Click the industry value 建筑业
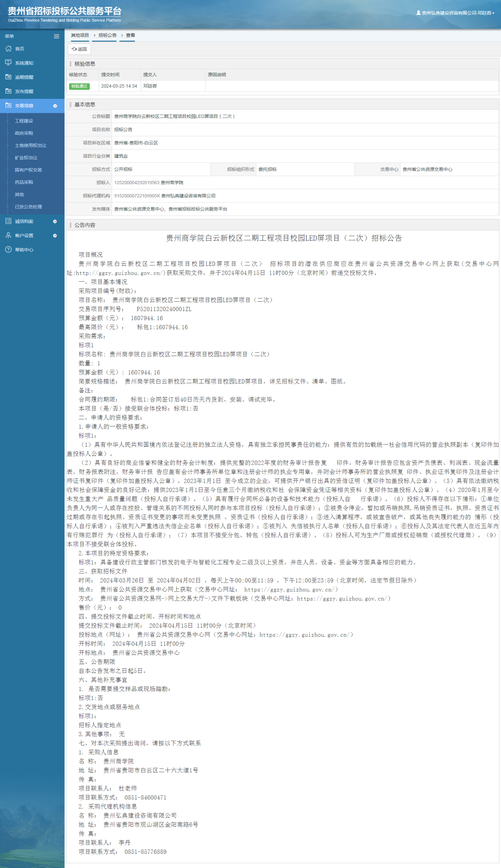The height and width of the screenshot is (868, 501). (121, 156)
